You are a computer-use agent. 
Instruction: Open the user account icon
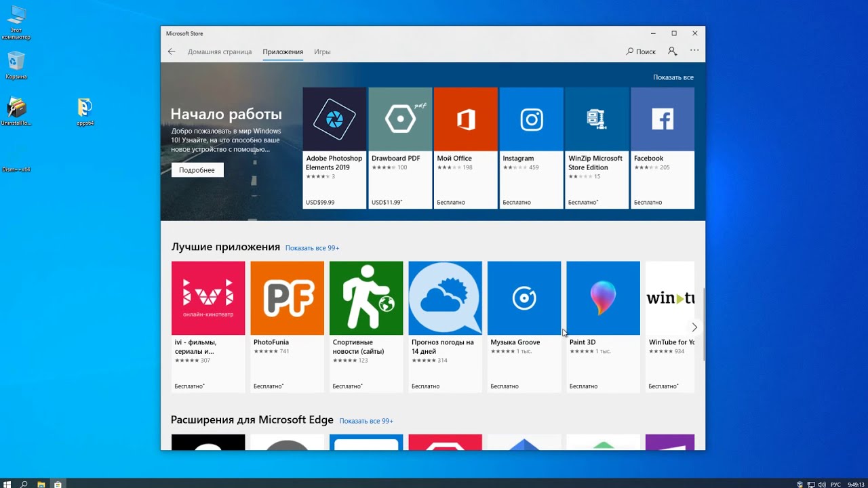(672, 51)
